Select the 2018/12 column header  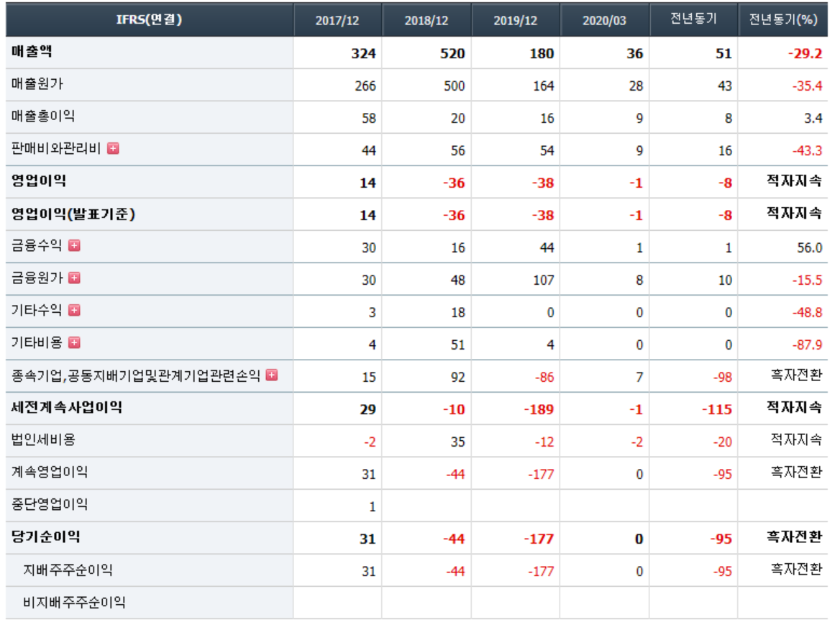(426, 20)
